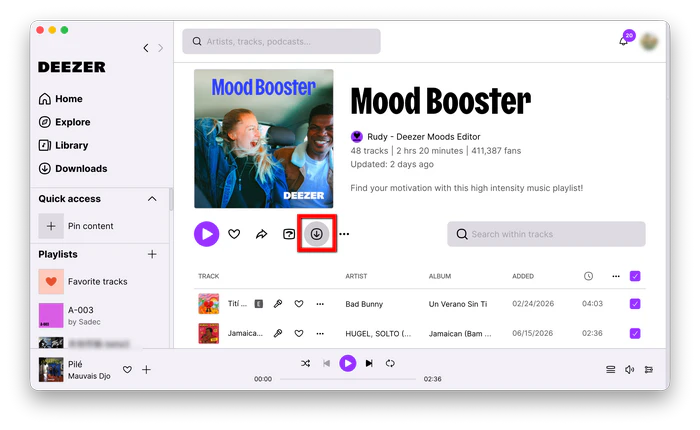This screenshot has width=700, height=430.
Task: Click the Pin content plus button
Action: tap(51, 226)
